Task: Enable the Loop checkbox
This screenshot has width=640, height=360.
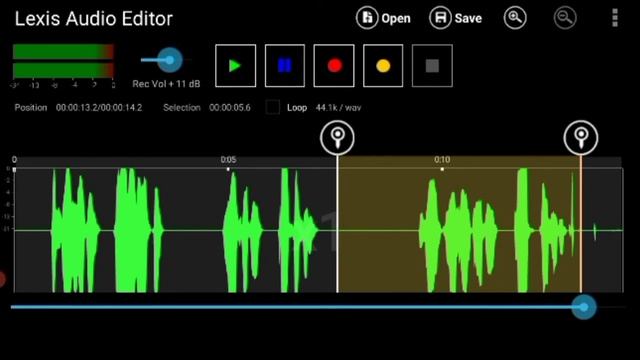Action: click(x=273, y=107)
